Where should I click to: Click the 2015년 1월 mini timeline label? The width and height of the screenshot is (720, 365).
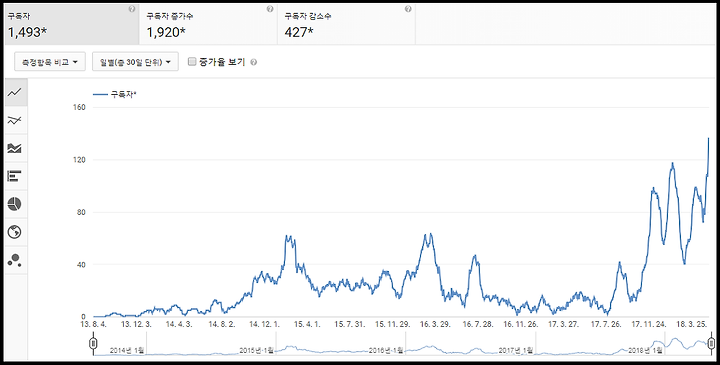point(257,350)
